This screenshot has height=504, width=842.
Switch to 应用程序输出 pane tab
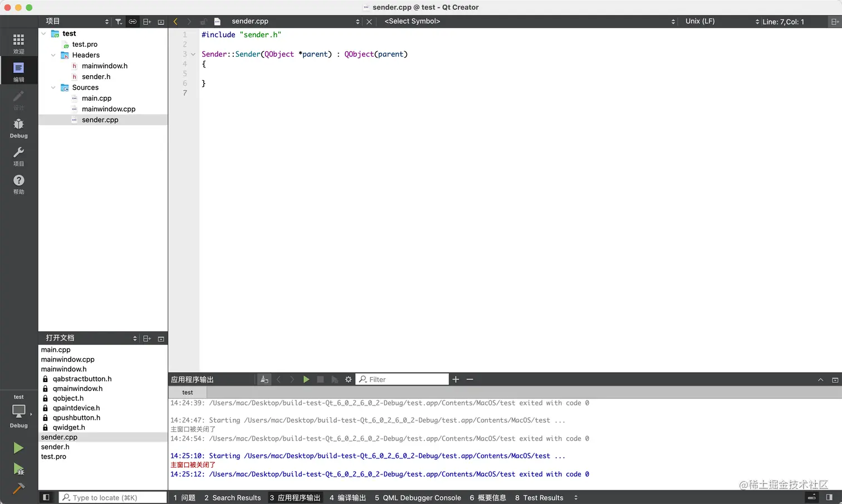pyautogui.click(x=295, y=497)
